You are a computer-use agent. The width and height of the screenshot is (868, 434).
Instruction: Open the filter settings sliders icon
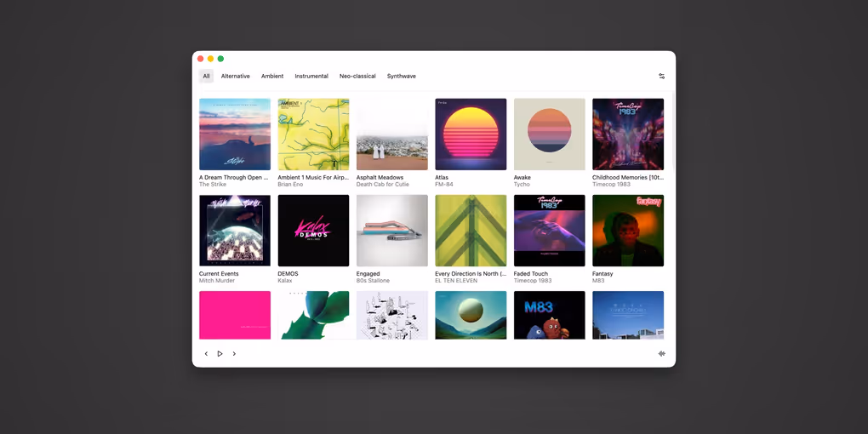click(x=661, y=77)
